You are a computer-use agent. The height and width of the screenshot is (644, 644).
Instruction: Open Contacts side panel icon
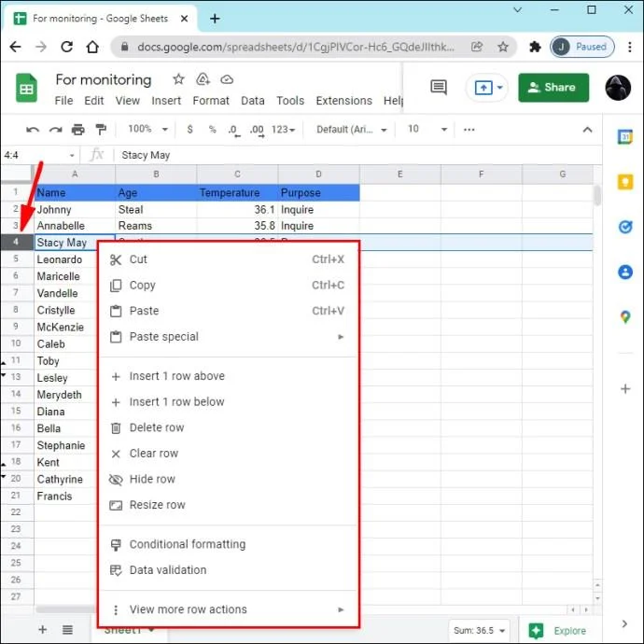point(625,272)
